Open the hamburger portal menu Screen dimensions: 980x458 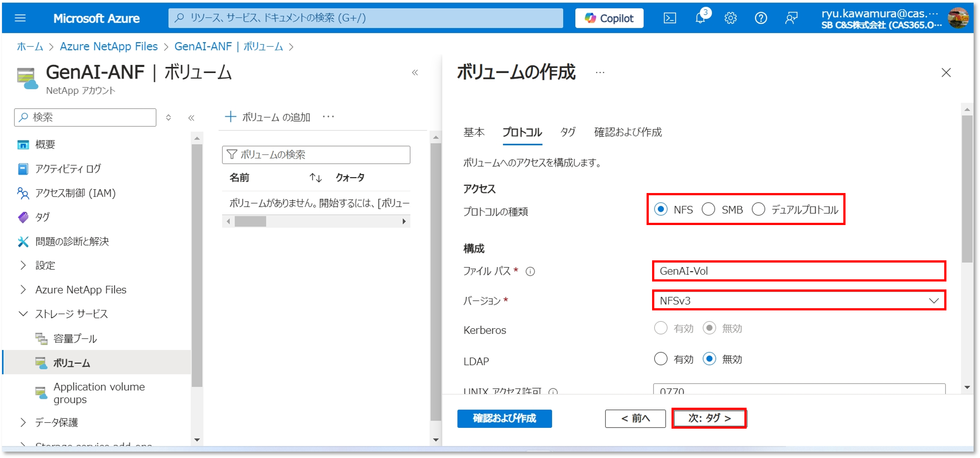[x=20, y=18]
